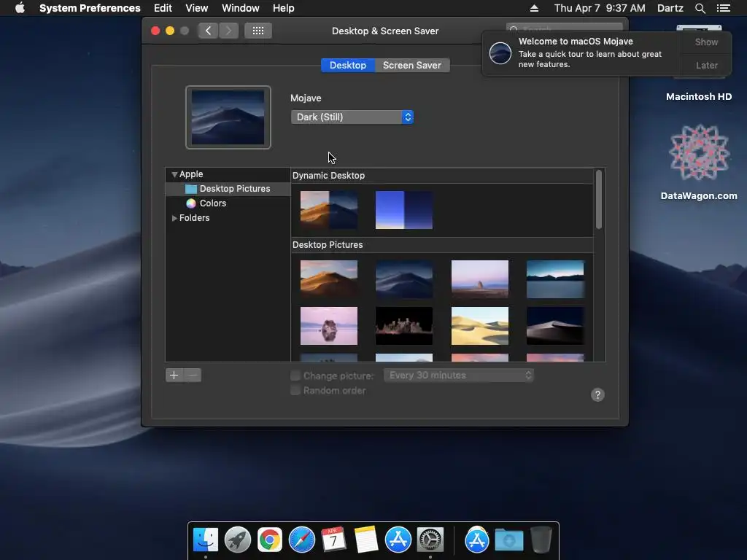Select the pink sky rock desert picture
Screen dimensions: 747x560
[480, 279]
